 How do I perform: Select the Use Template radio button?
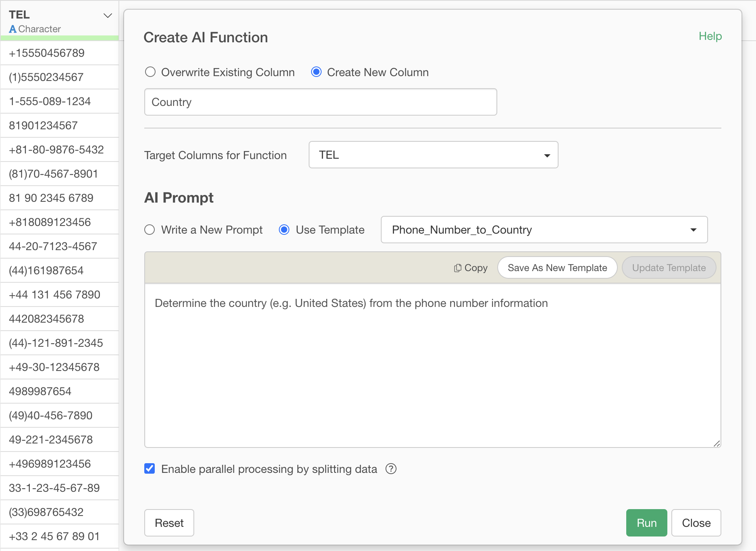coord(284,230)
